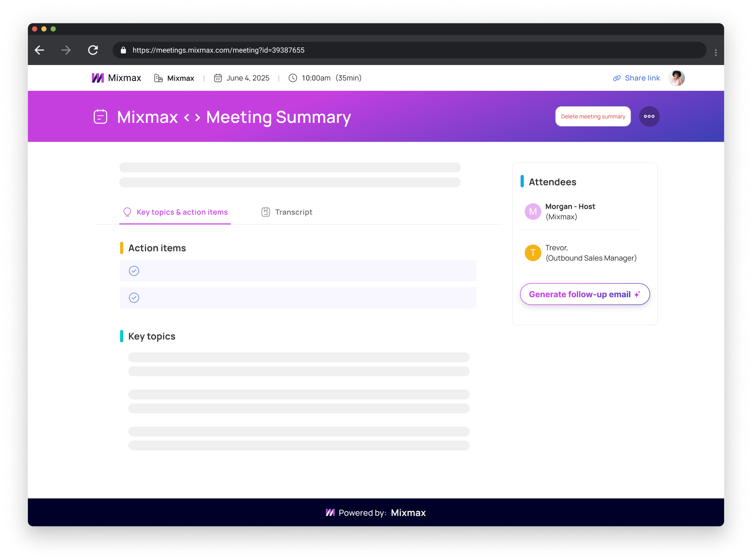Image resolution: width=752 pixels, height=560 pixels.
Task: Click the clock icon beside 10:00am
Action: (x=293, y=78)
